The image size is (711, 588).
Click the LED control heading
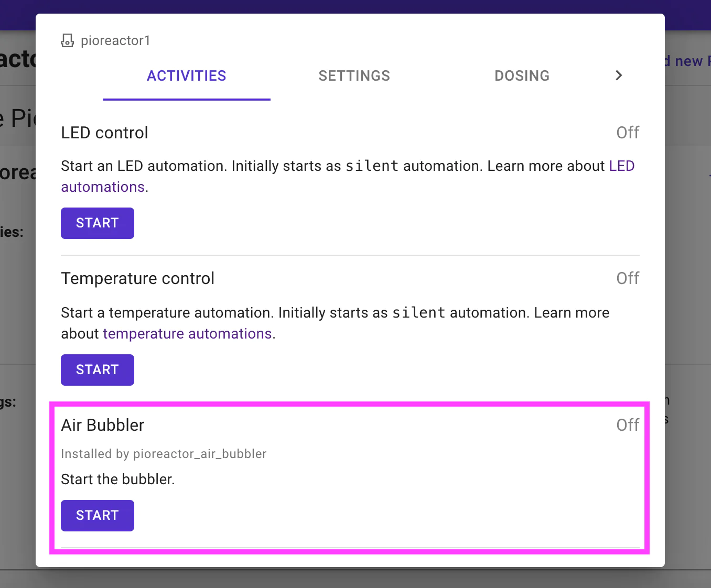(x=104, y=133)
